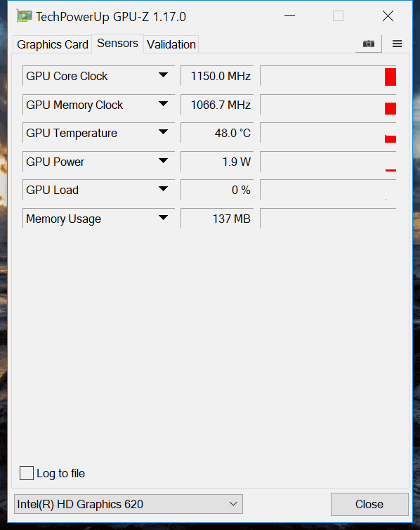Click the screenshot camera icon
This screenshot has width=420, height=530.
tap(368, 44)
